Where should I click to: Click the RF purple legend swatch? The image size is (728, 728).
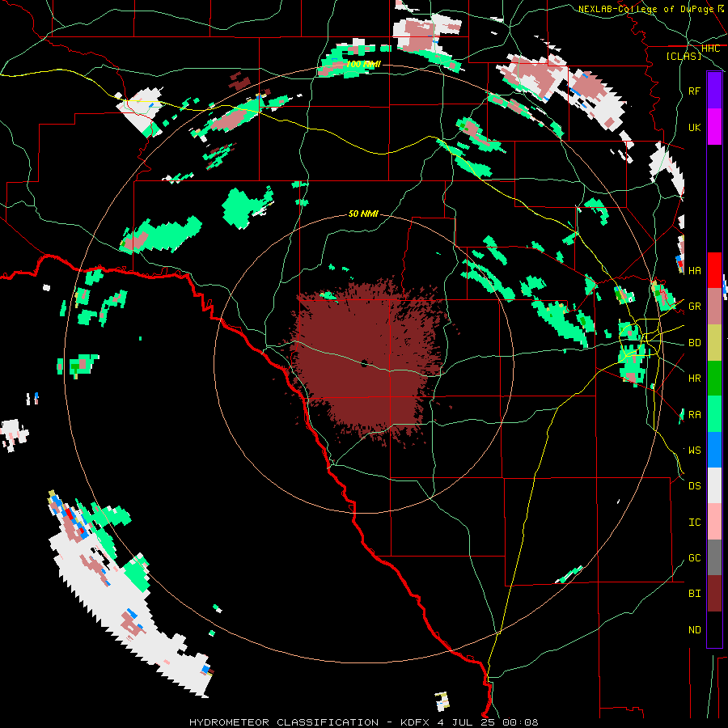coord(714,91)
